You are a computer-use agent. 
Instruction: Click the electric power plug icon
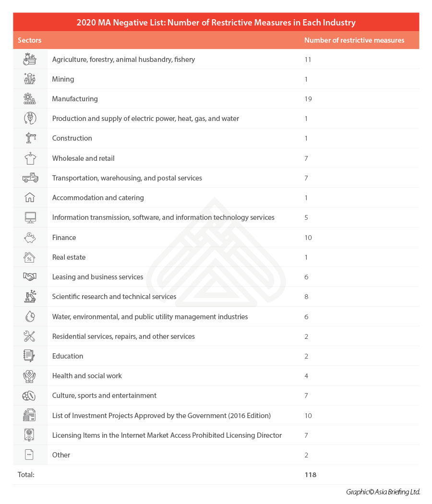(x=30, y=119)
